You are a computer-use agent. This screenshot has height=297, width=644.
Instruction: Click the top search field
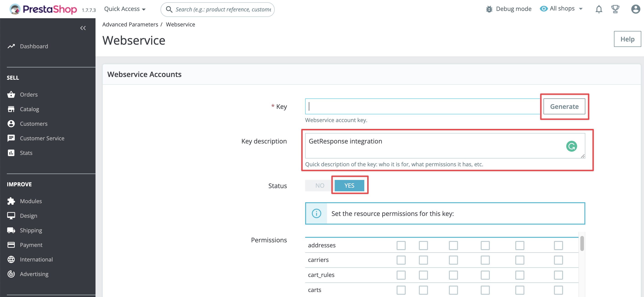[217, 10]
